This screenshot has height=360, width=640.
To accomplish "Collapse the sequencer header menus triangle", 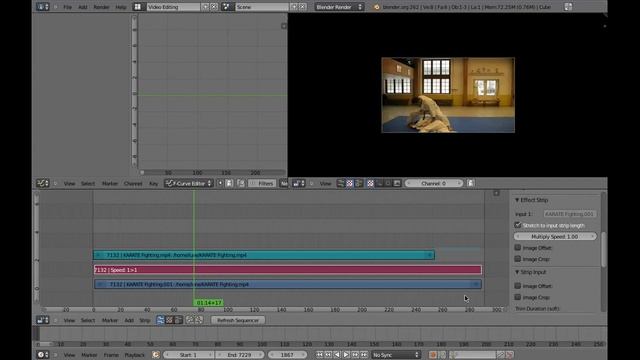I will pos(56,320).
